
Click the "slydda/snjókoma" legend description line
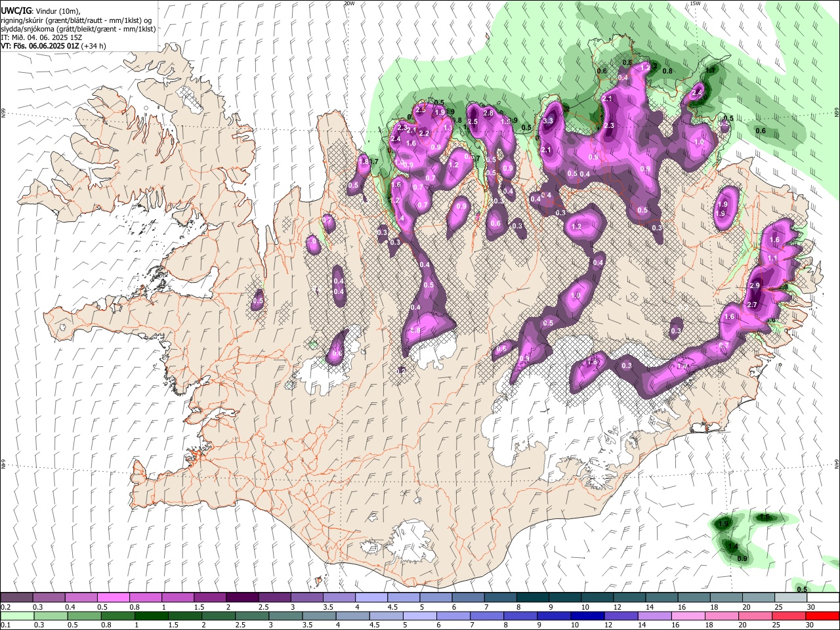tap(78, 29)
